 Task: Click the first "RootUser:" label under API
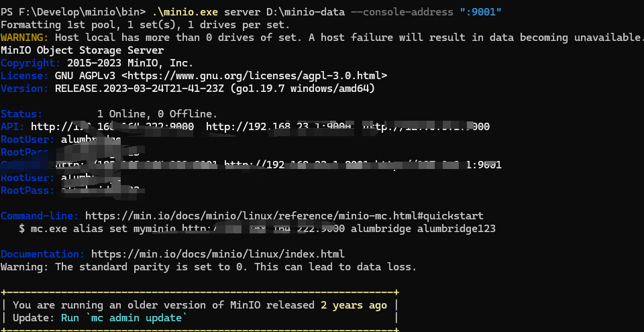[28, 140]
